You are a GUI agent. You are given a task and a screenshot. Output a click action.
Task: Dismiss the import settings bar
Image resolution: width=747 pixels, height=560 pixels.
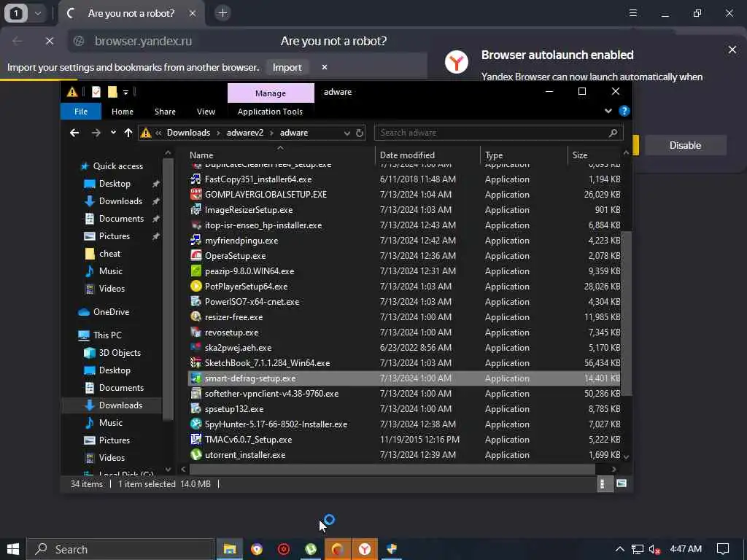click(325, 67)
